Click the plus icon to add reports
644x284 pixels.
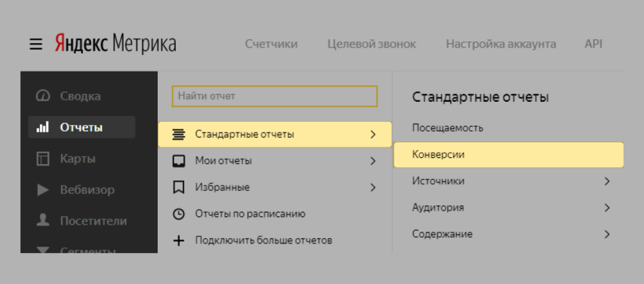pos(179,240)
